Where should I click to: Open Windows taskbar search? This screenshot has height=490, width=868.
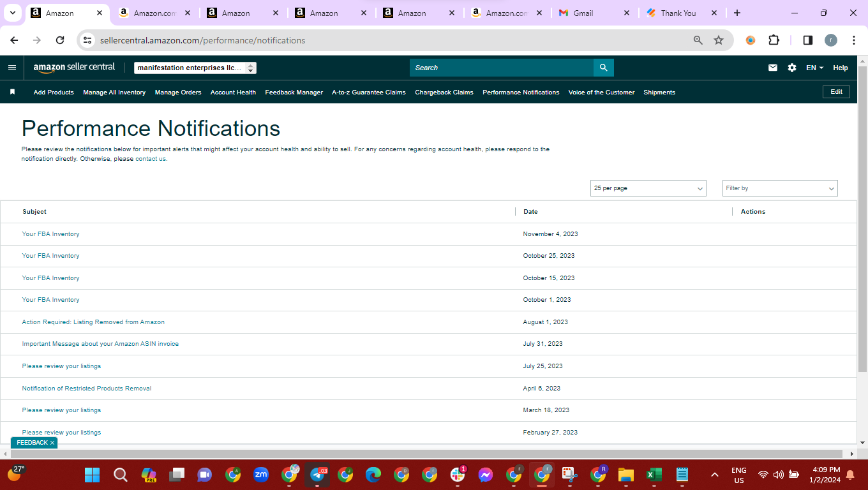point(120,475)
